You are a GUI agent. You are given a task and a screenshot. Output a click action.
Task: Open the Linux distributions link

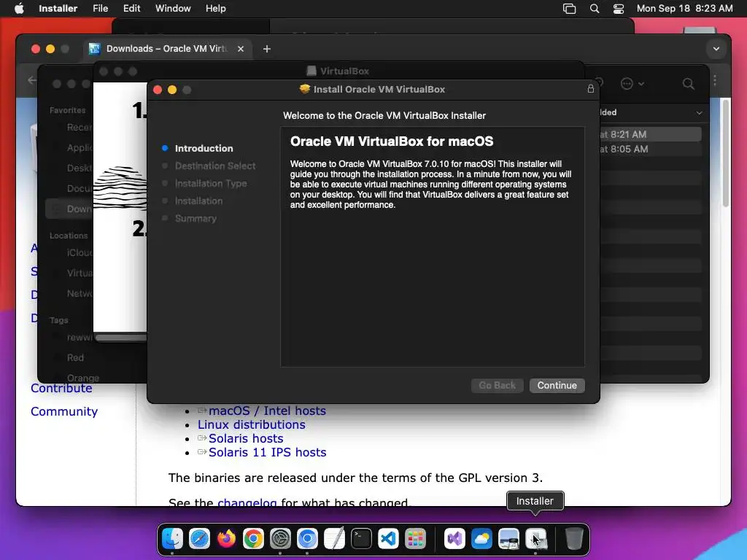click(252, 424)
